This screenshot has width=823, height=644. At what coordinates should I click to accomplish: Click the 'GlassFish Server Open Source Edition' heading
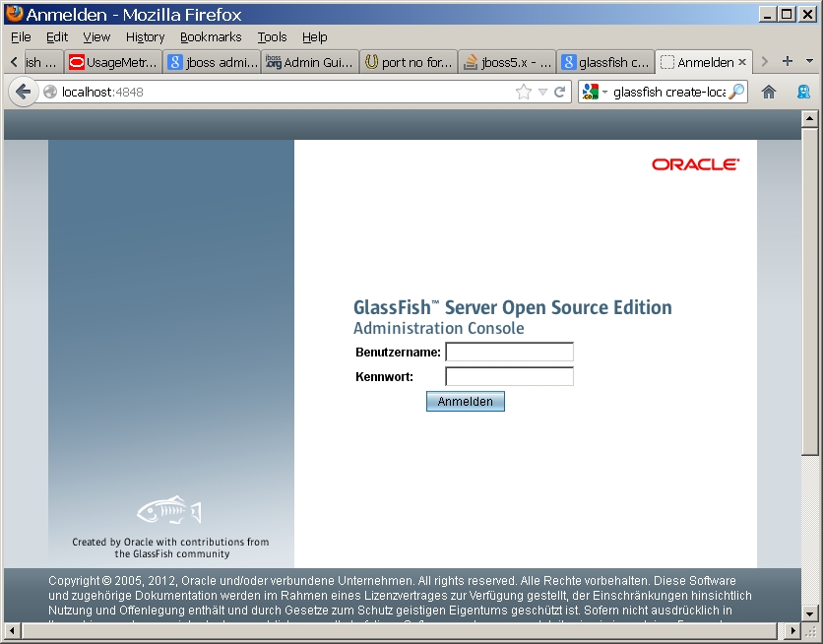pos(512,307)
